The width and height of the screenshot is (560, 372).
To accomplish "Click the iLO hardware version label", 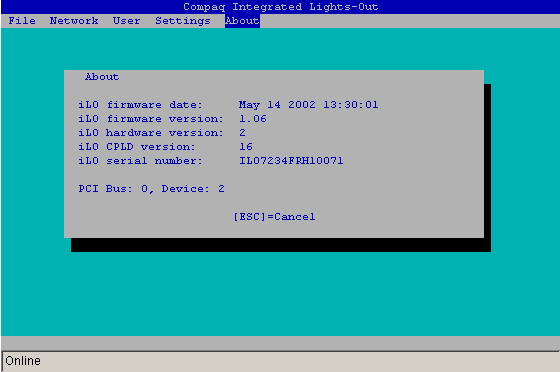I will pyautogui.click(x=151, y=132).
